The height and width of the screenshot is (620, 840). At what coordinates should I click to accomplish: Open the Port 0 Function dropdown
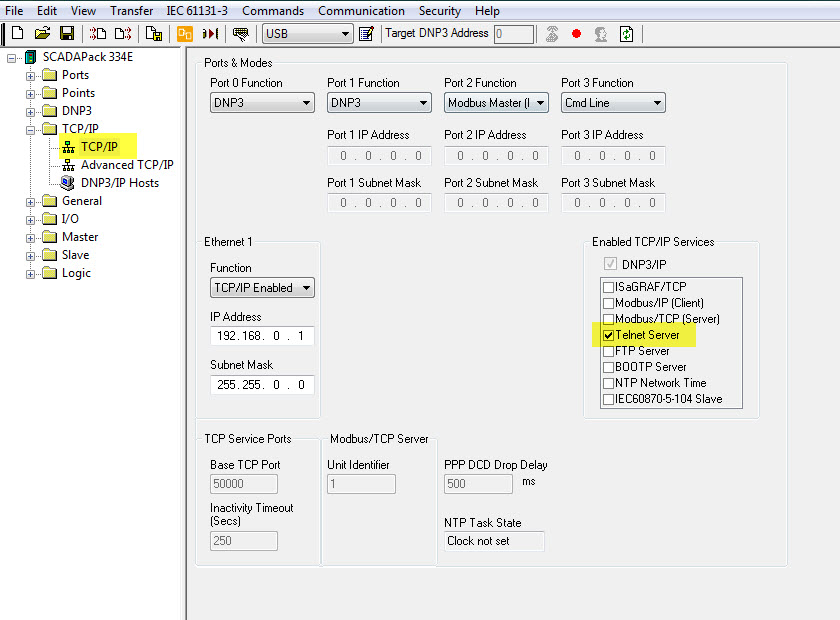point(262,102)
